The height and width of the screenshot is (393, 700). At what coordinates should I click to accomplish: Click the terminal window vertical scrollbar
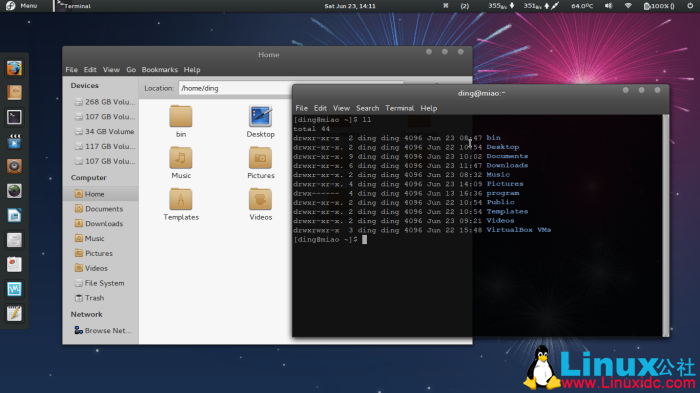tap(666, 226)
